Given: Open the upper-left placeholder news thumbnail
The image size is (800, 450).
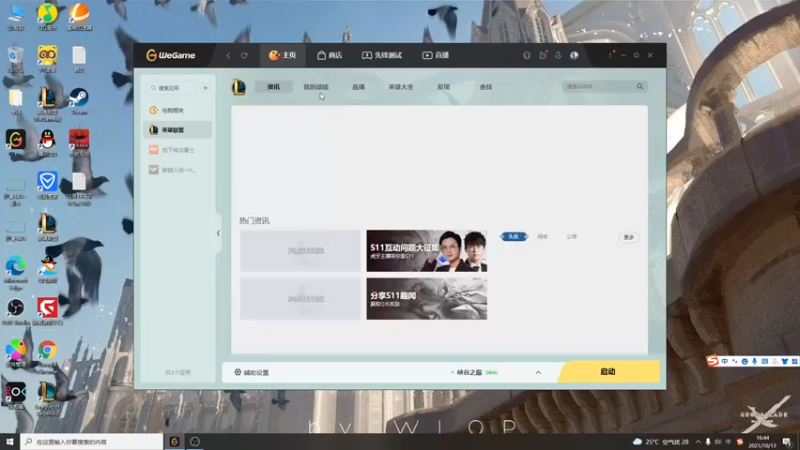Looking at the screenshot, I should tap(300, 251).
